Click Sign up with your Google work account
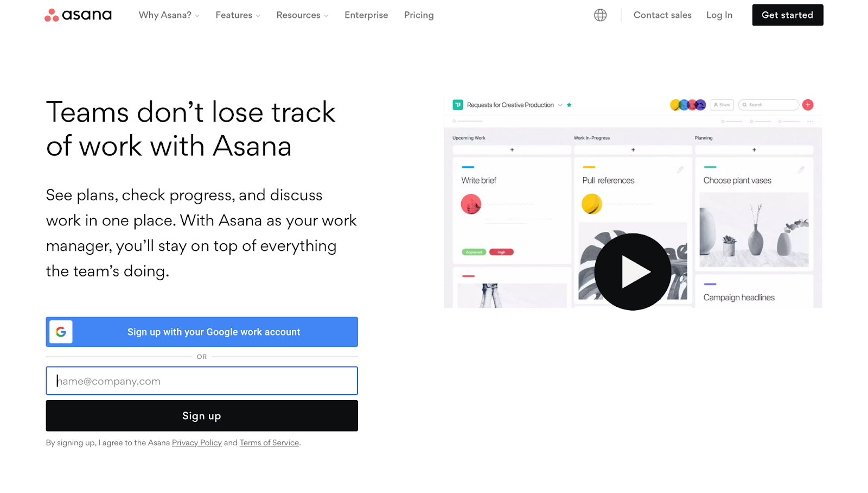This screenshot has height=493, width=868. [202, 332]
